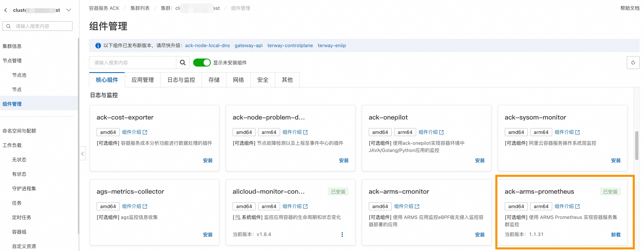The width and height of the screenshot is (644, 251).
Task: Switch to the 日志与监控 tab
Action: click(x=181, y=80)
